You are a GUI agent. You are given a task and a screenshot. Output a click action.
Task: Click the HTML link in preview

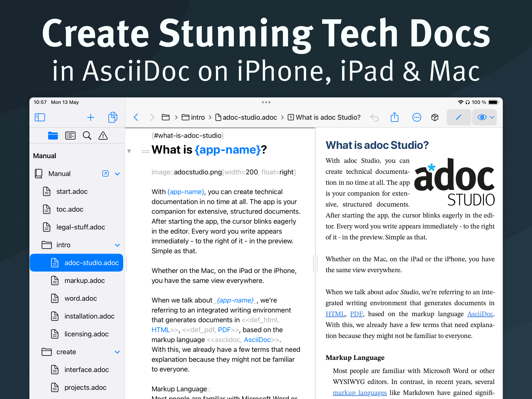point(335,314)
